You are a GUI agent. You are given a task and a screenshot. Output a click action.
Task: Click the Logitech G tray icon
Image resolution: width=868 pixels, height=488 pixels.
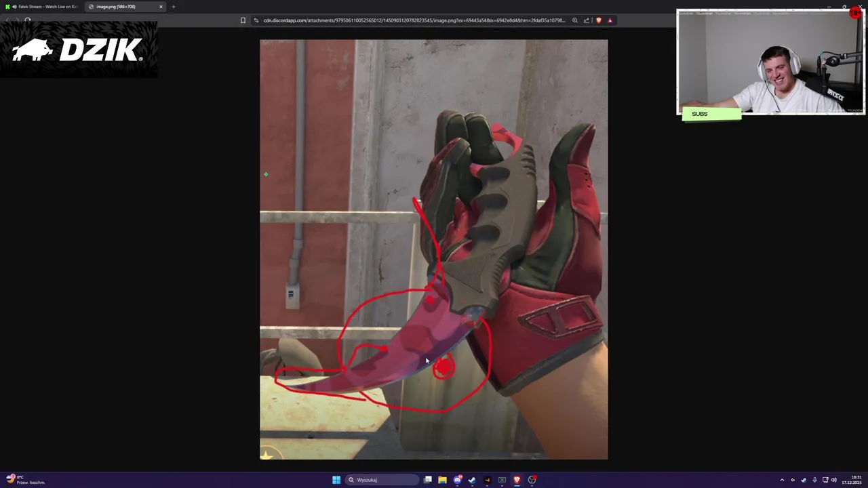pos(793,480)
